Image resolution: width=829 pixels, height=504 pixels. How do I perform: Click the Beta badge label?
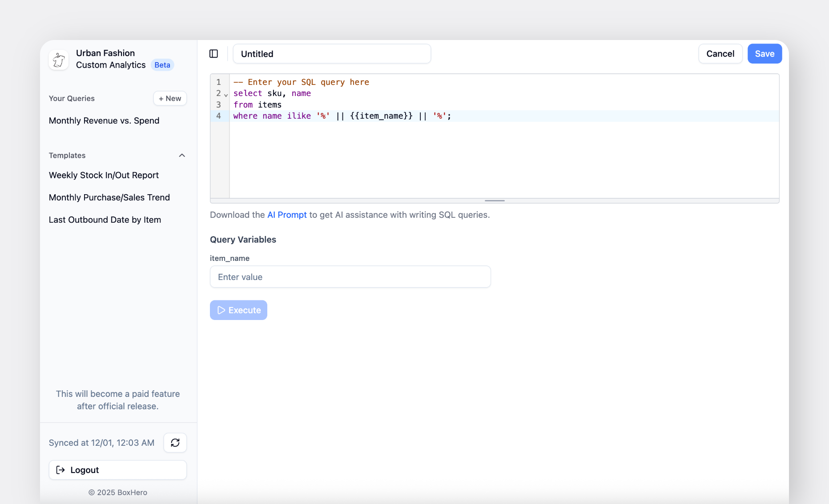[x=162, y=65]
